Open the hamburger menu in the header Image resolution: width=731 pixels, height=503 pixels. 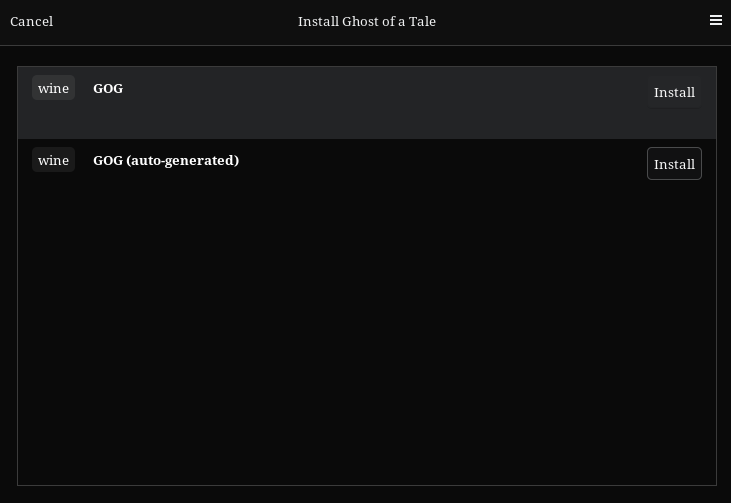(716, 21)
